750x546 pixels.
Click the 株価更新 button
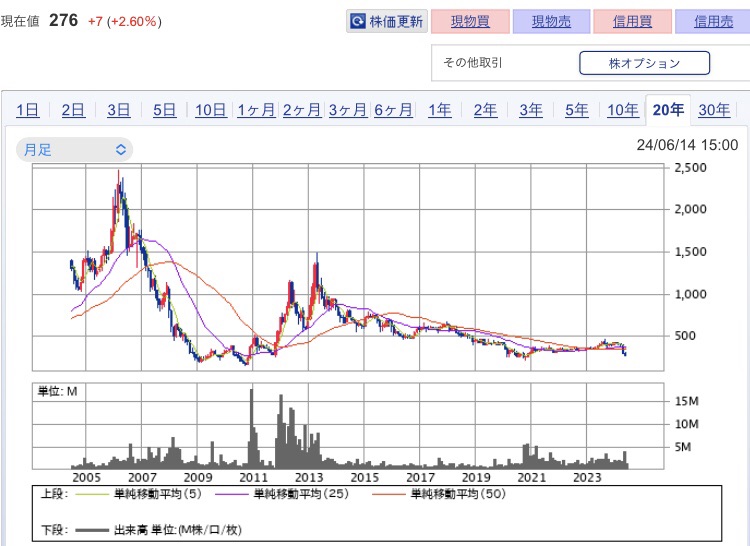click(x=386, y=22)
